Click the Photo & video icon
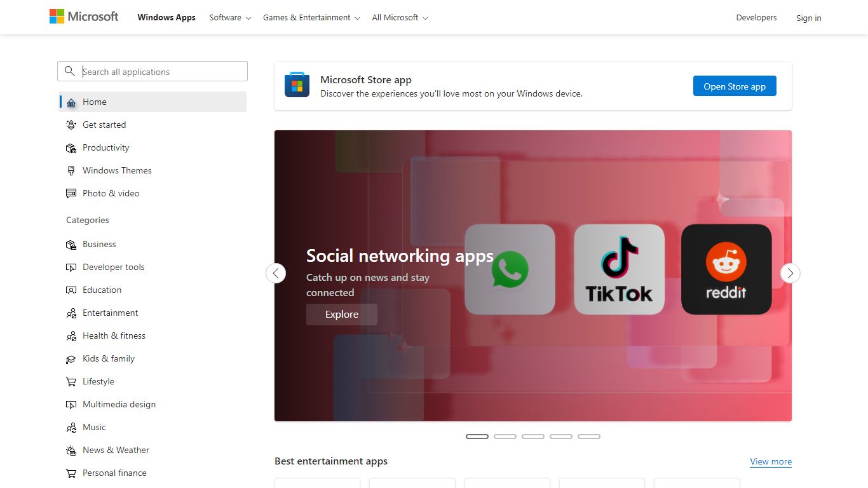Screen dimensions: 868x488 (x=71, y=194)
